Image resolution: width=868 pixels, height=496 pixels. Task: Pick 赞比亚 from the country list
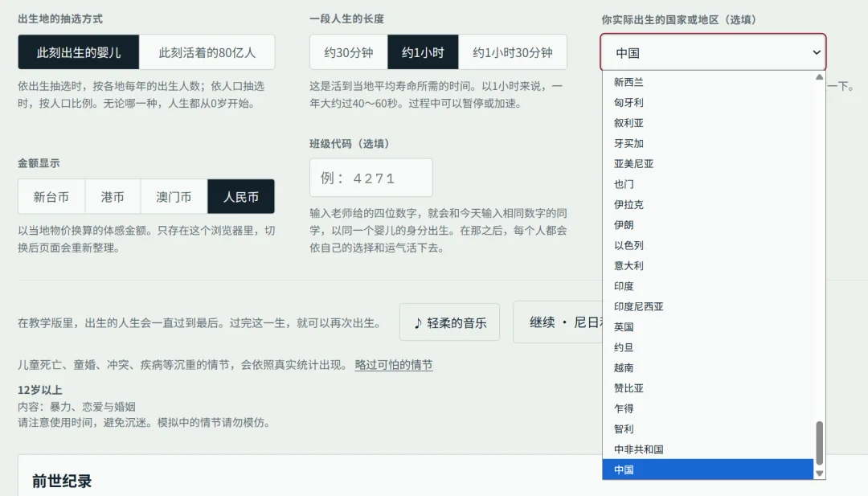tap(708, 388)
